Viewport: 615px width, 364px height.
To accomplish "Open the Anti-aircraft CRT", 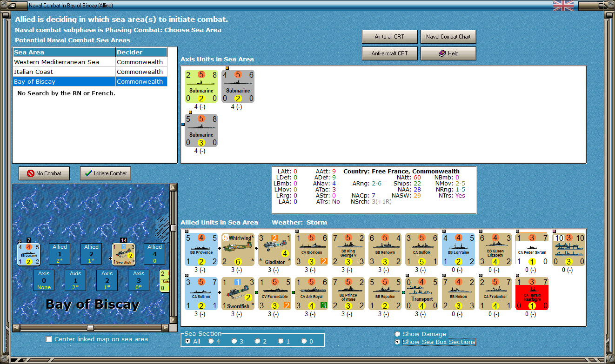I will (x=389, y=53).
